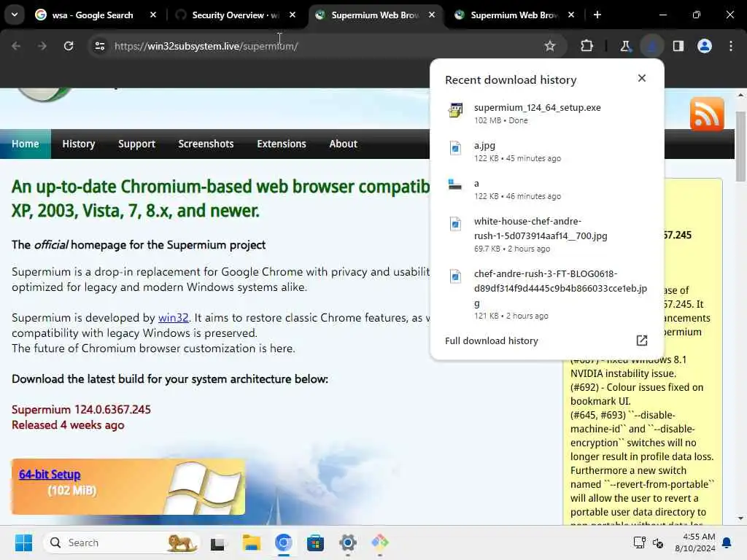Open the Screenshots menu item
The width and height of the screenshot is (747, 560).
[206, 144]
